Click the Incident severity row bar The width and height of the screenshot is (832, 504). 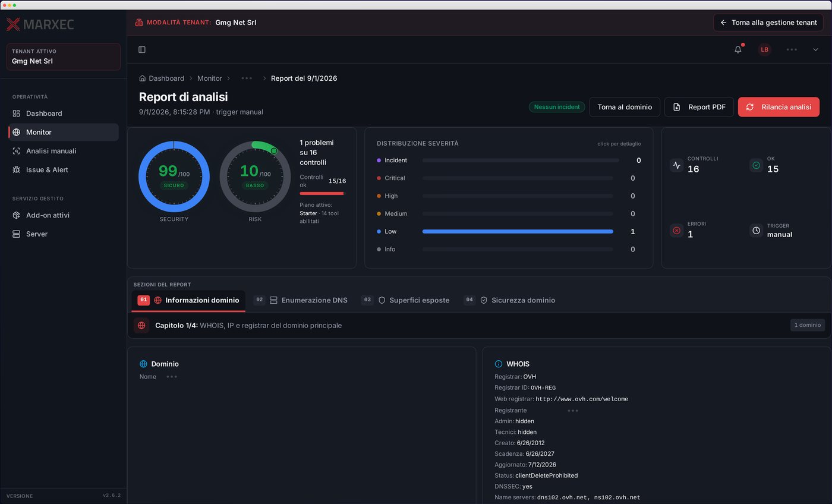[521, 160]
